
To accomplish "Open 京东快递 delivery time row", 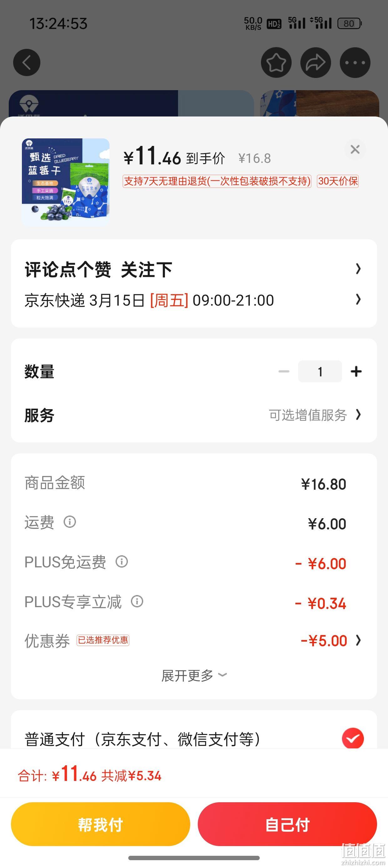I will click(x=194, y=300).
